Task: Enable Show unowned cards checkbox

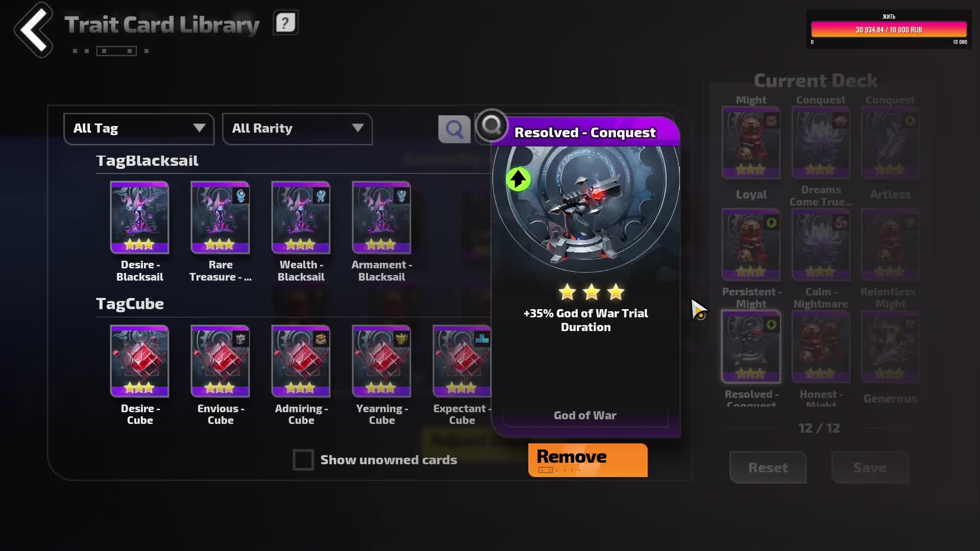Action: click(303, 460)
